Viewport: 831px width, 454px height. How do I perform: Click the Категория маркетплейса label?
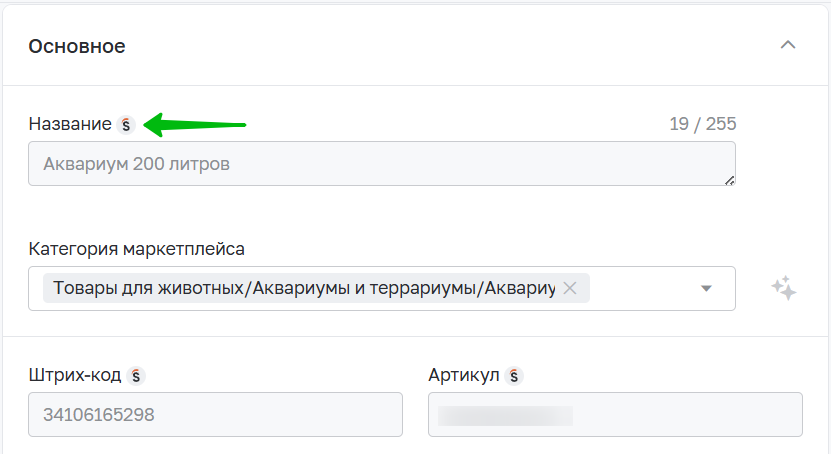point(136,248)
